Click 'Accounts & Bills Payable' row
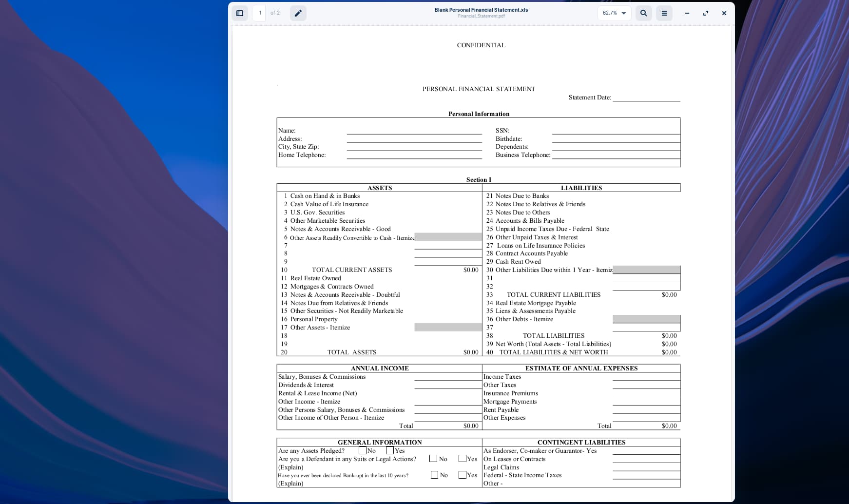The width and height of the screenshot is (849, 504). 530,221
